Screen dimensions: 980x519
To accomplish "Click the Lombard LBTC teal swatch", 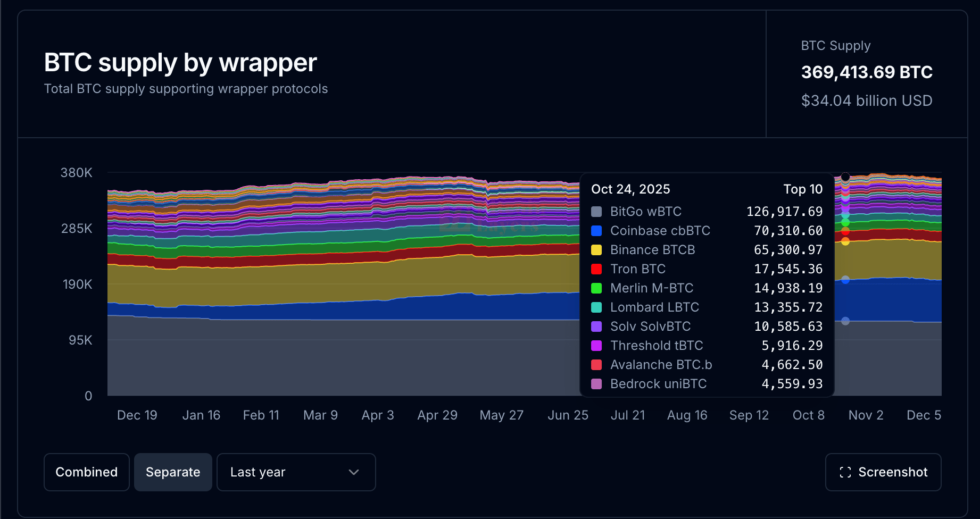I will coord(596,307).
